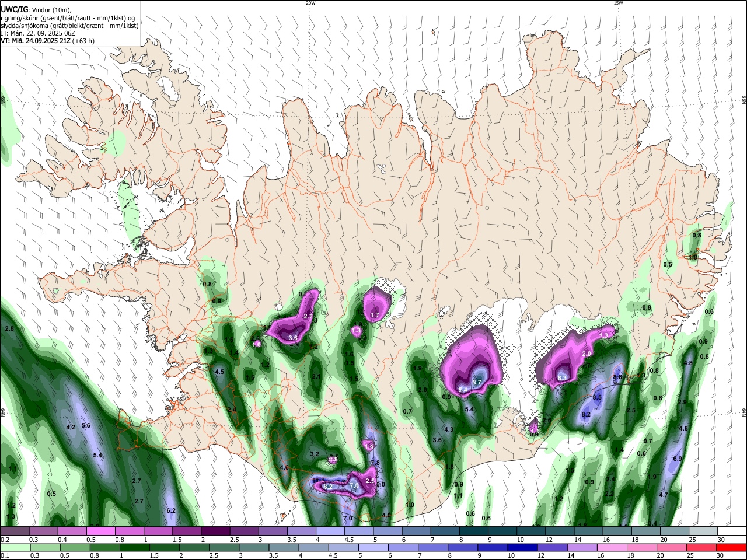Click the bright magenta snow swatch labeled 0.5

pyautogui.click(x=100, y=531)
